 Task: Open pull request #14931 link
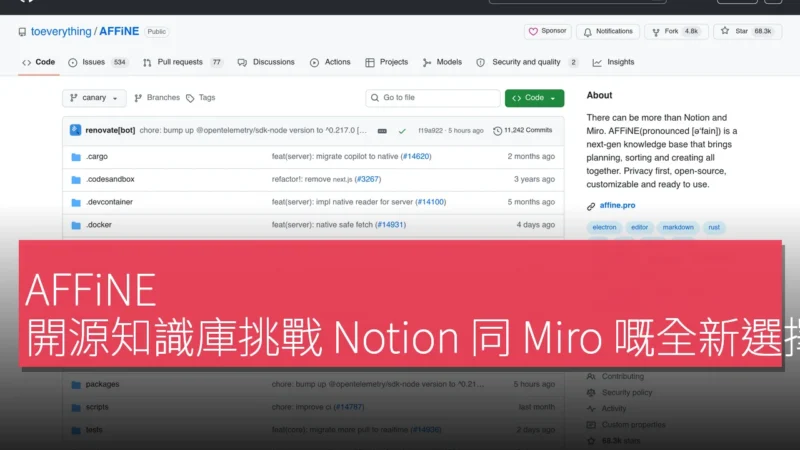[x=390, y=224]
